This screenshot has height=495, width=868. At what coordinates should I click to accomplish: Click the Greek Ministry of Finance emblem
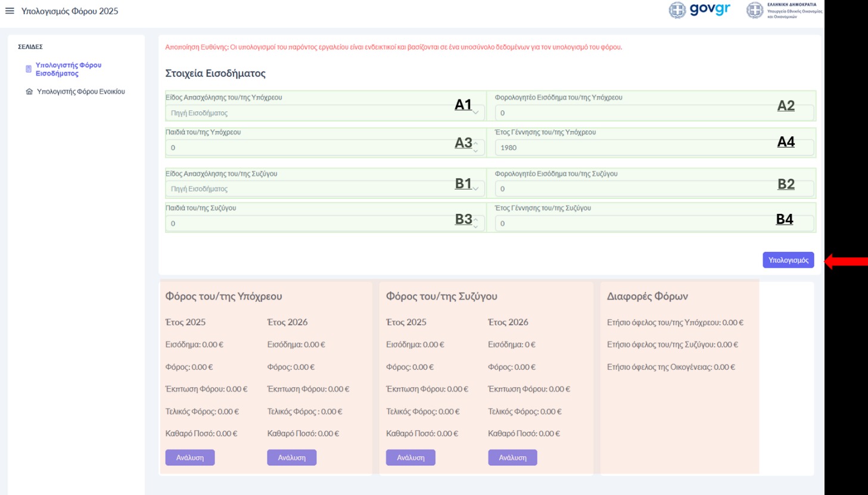click(754, 10)
